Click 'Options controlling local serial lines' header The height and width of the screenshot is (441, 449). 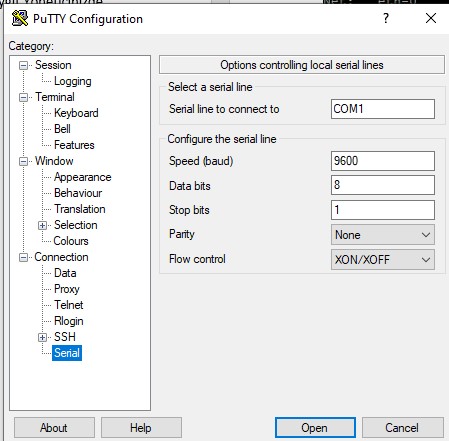[302, 65]
